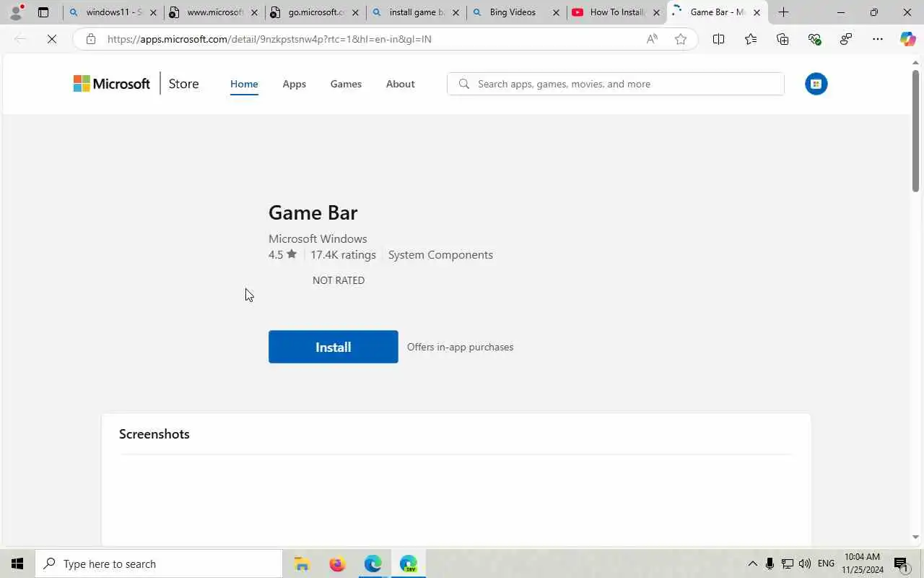Switch to the go.microsoft.com tab
This screenshot has width=924, height=578.
[x=315, y=12]
